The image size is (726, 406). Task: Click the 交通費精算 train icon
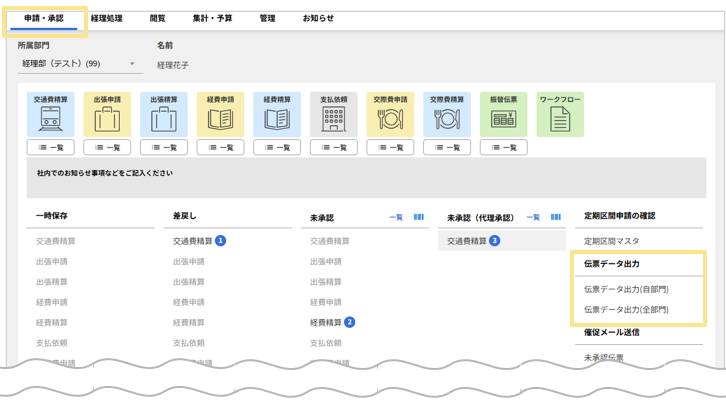[50, 115]
